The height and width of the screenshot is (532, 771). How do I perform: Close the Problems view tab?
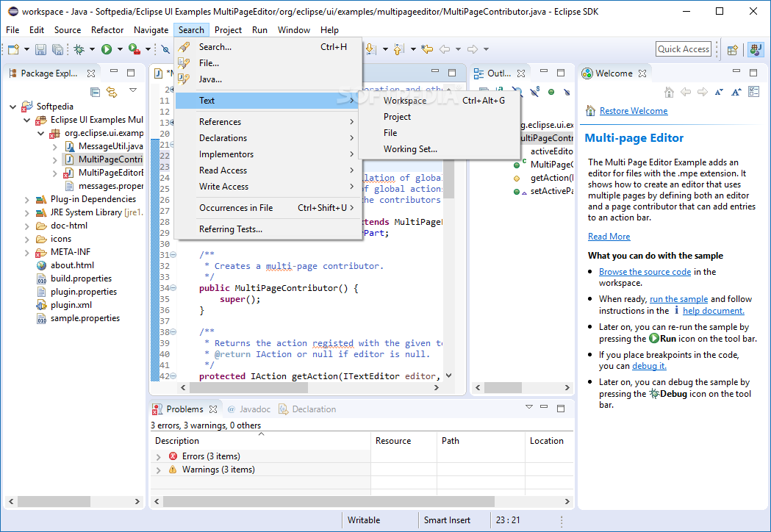213,409
